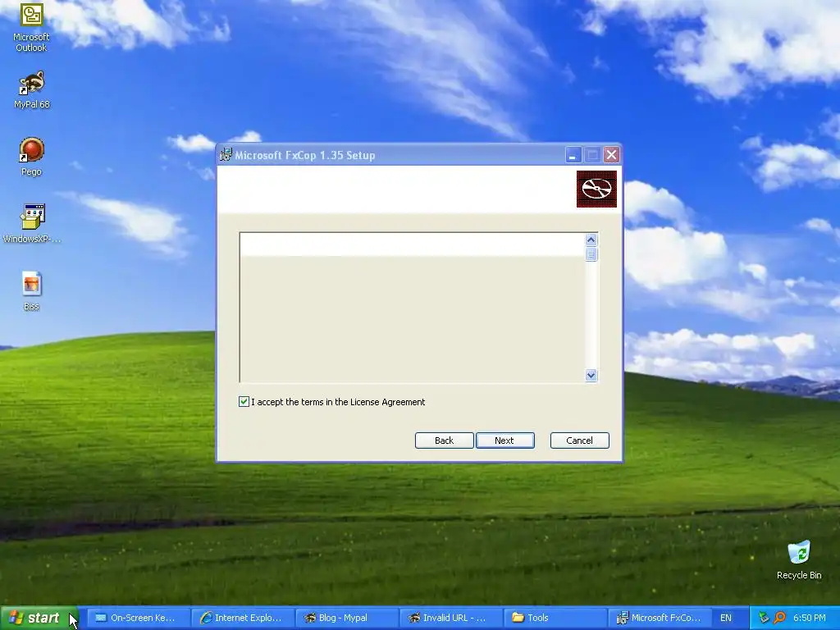The height and width of the screenshot is (630, 840).
Task: Click the license scrollbar up arrow
Action: coord(591,240)
